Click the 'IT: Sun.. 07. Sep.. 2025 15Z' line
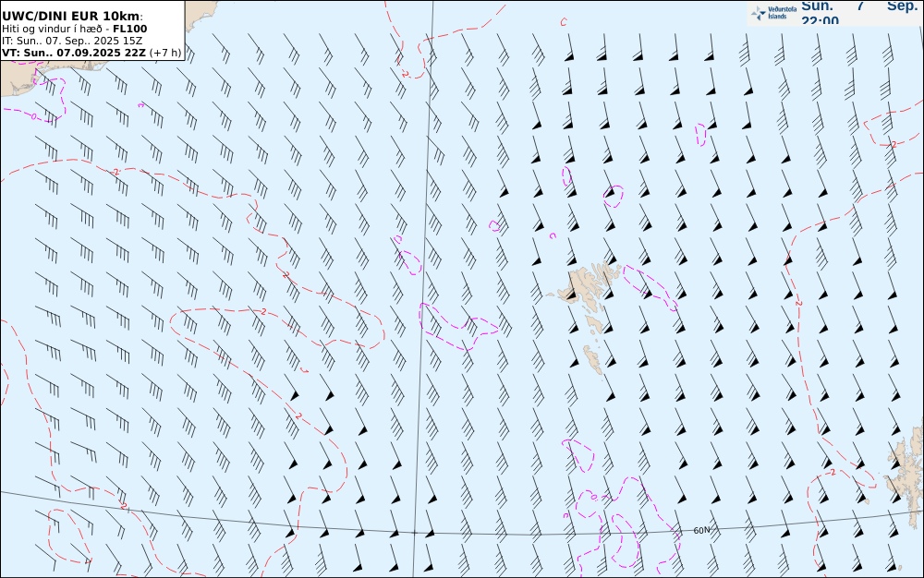This screenshot has height=578, width=924. [x=72, y=41]
